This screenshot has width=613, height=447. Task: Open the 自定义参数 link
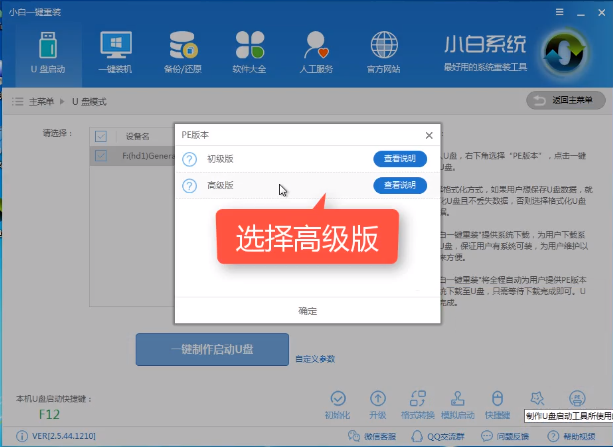coord(315,359)
